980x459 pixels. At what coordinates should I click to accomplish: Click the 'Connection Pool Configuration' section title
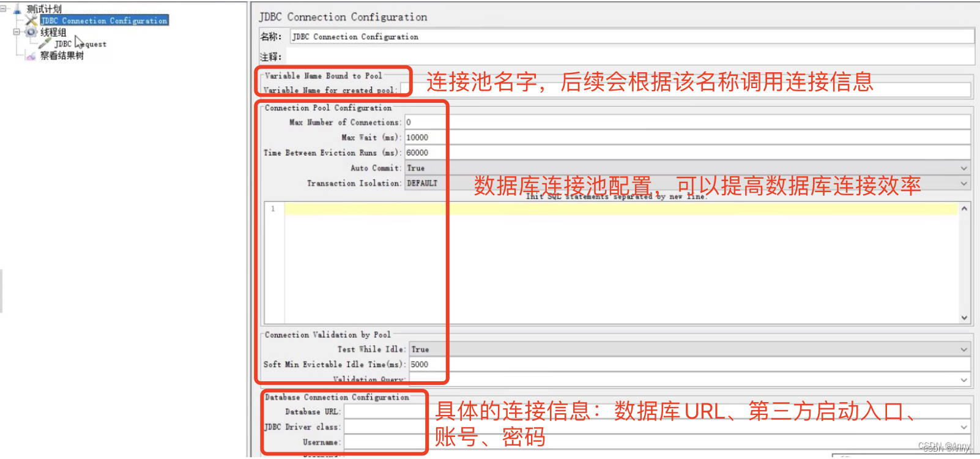[x=328, y=108]
